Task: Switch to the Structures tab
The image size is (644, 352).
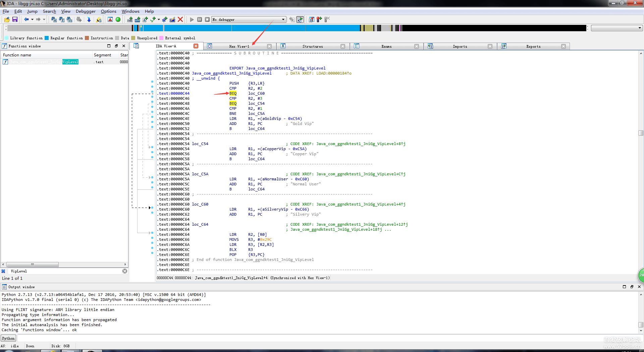Action: [313, 46]
